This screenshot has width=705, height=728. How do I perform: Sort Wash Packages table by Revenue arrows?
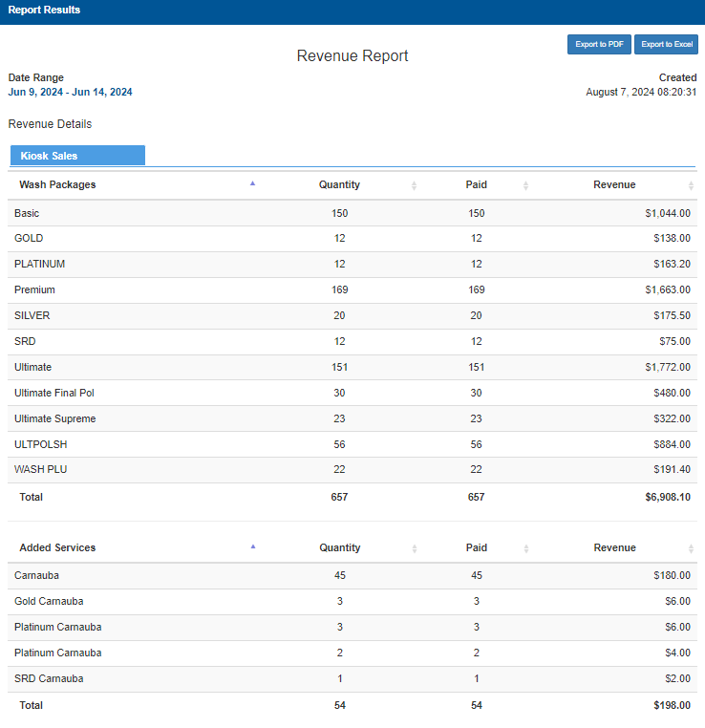[691, 185]
